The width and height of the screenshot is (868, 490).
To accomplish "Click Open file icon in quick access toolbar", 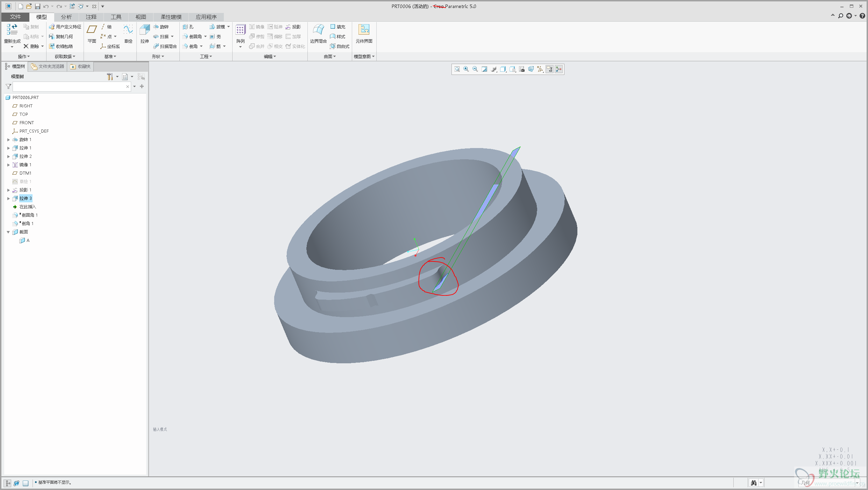I will tap(29, 6).
